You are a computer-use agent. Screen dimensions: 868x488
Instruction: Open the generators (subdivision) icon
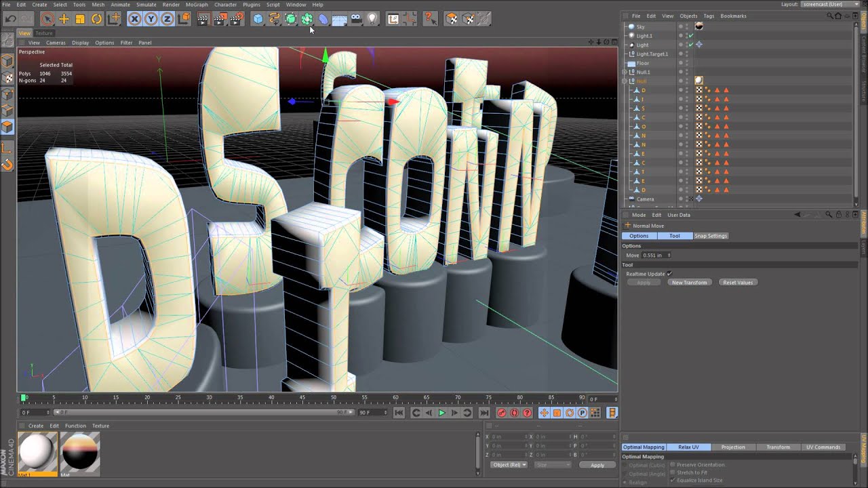click(291, 19)
